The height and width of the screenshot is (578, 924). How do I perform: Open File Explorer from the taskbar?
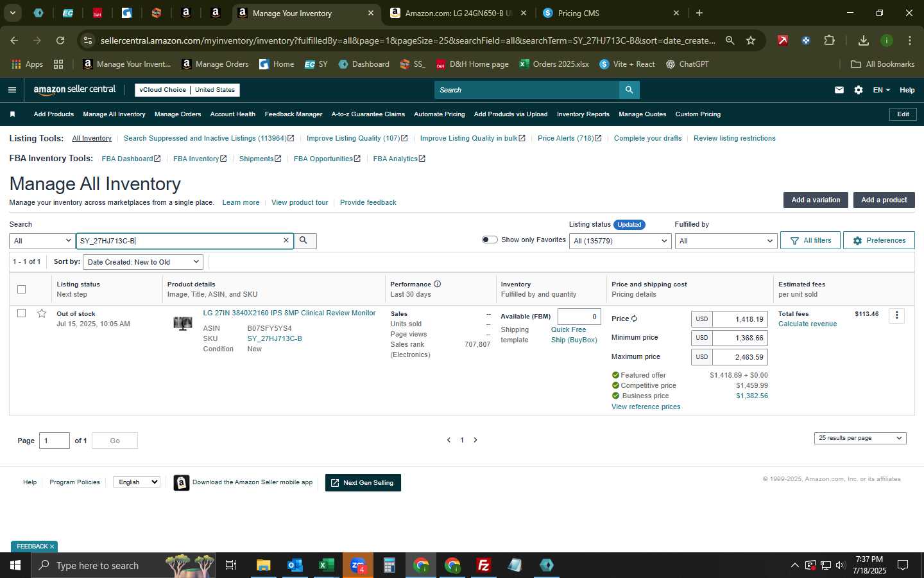coord(263,565)
